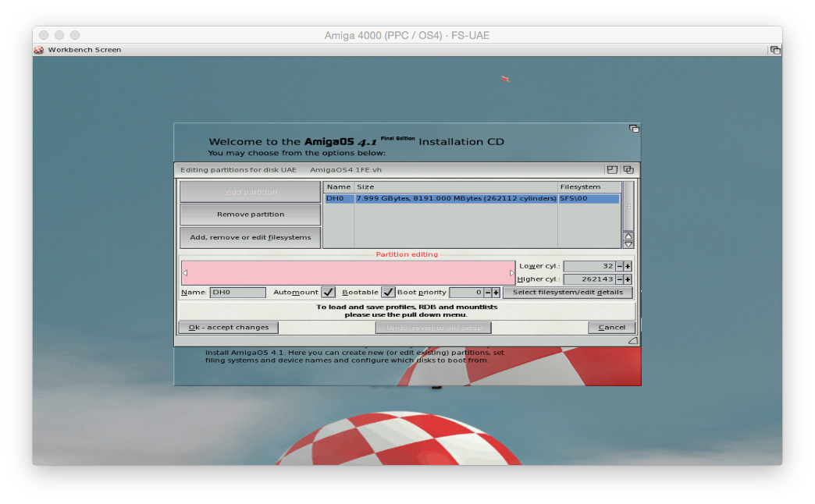
Task: Toggle the Automount checkbox
Action: click(x=328, y=293)
